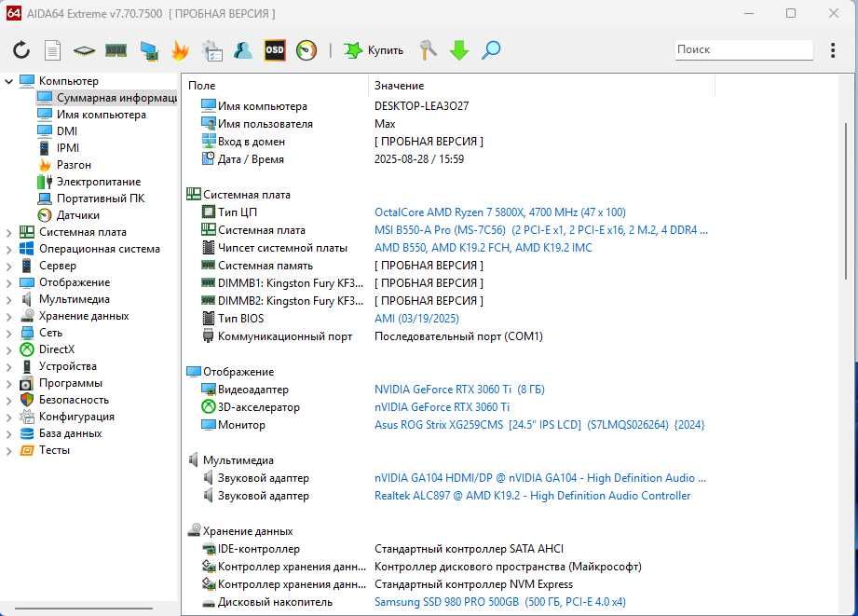Open Realtek ALC897 audio link
858x616 pixels.
coord(533,496)
